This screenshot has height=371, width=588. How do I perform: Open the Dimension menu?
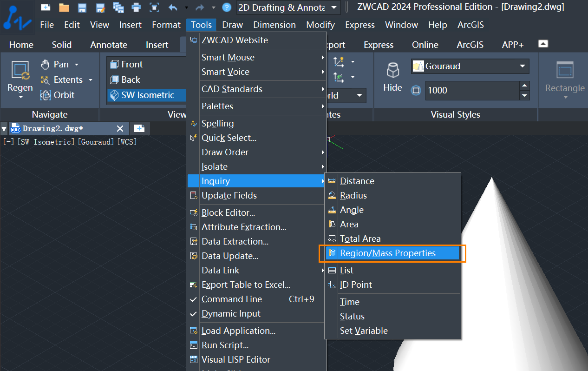(274, 25)
